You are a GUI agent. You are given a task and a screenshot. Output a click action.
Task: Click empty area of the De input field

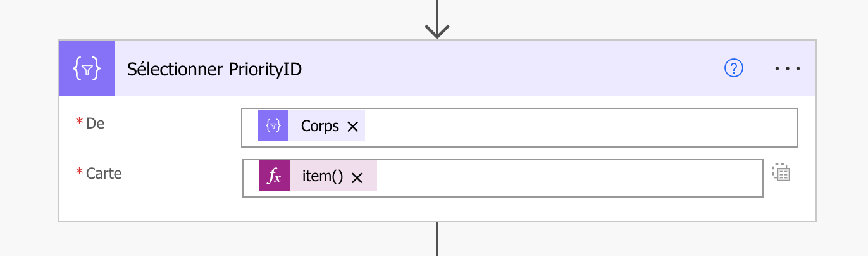pos(569,127)
